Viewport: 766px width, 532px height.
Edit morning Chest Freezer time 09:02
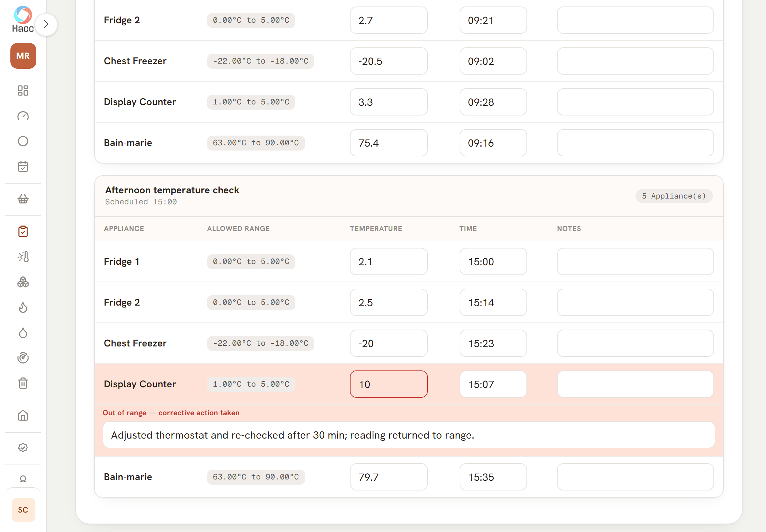point(493,61)
